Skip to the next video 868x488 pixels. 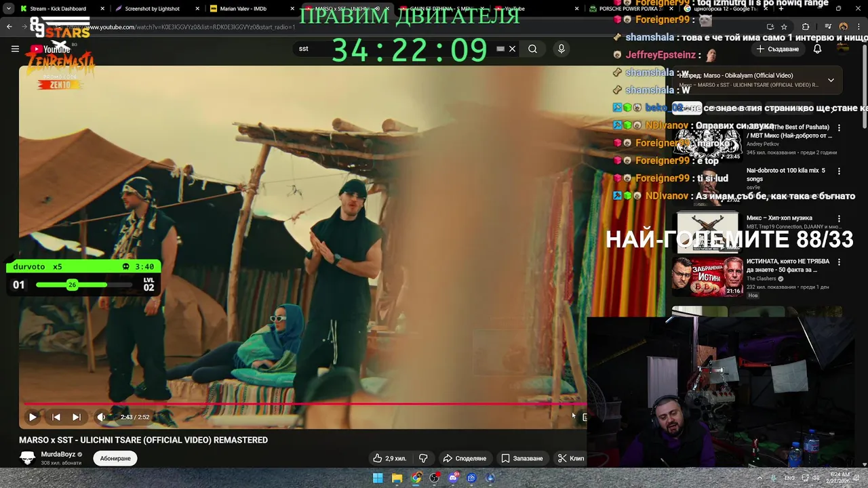point(77,417)
